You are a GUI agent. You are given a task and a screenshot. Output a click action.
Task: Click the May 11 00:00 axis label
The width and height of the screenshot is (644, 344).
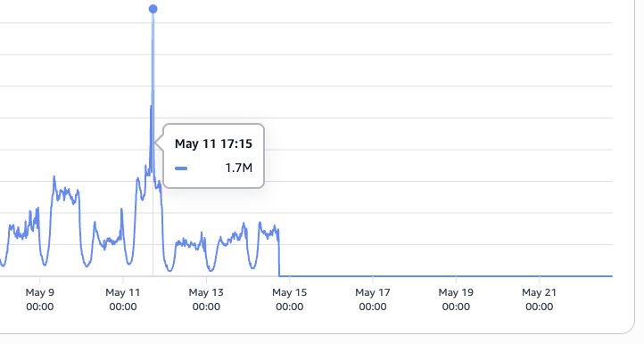[123, 299]
